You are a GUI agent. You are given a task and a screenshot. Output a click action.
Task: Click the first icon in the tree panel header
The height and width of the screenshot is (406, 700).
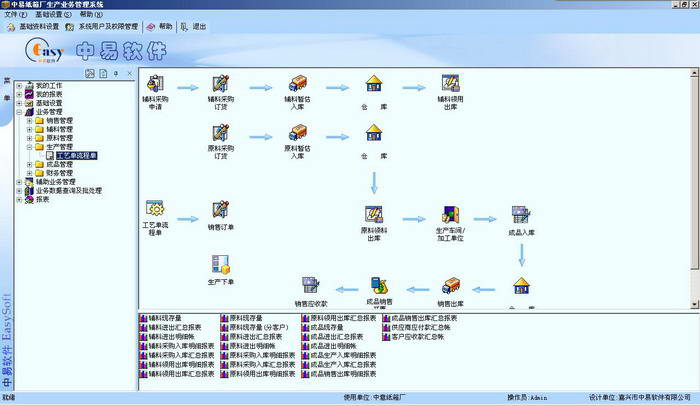click(x=90, y=74)
